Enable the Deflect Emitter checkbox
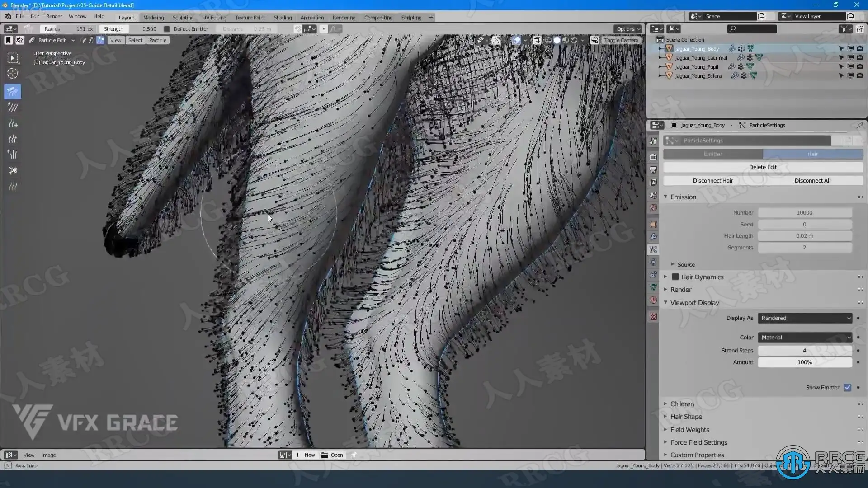Viewport: 868px width, 488px height. coord(167,29)
